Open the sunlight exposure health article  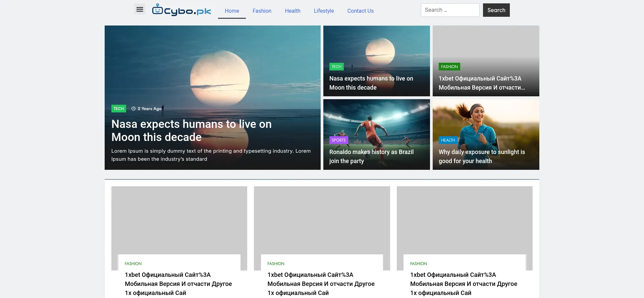(x=482, y=156)
